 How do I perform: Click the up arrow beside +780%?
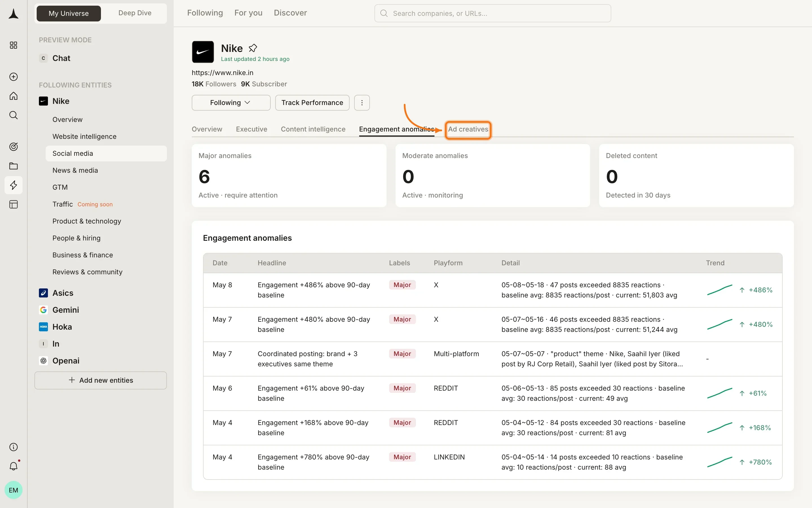(x=742, y=462)
